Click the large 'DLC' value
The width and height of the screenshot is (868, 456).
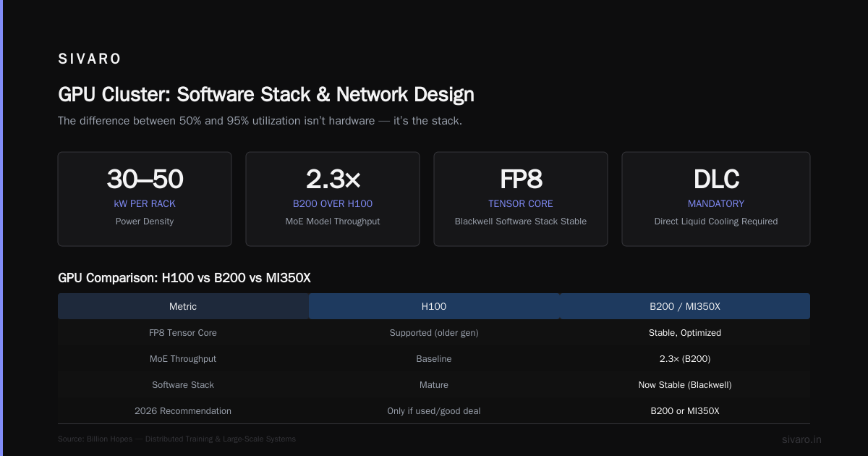tap(716, 179)
